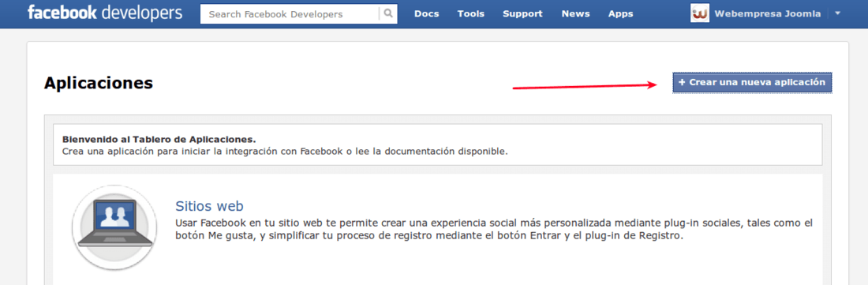Click Crear una nueva aplicación button
868x285 pixels.
(x=752, y=82)
